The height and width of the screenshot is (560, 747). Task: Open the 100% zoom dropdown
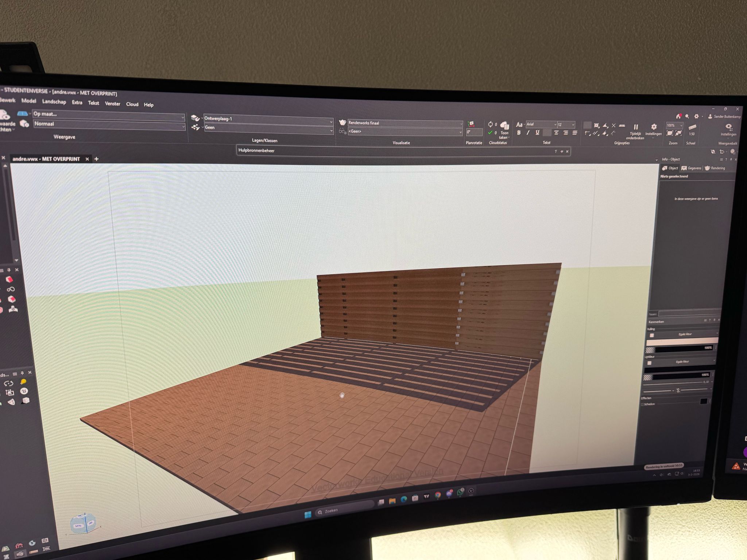[x=674, y=125]
